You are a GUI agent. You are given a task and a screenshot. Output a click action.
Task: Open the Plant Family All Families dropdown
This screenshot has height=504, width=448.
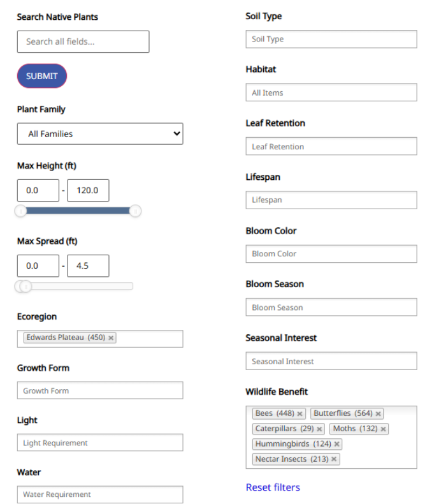(100, 134)
